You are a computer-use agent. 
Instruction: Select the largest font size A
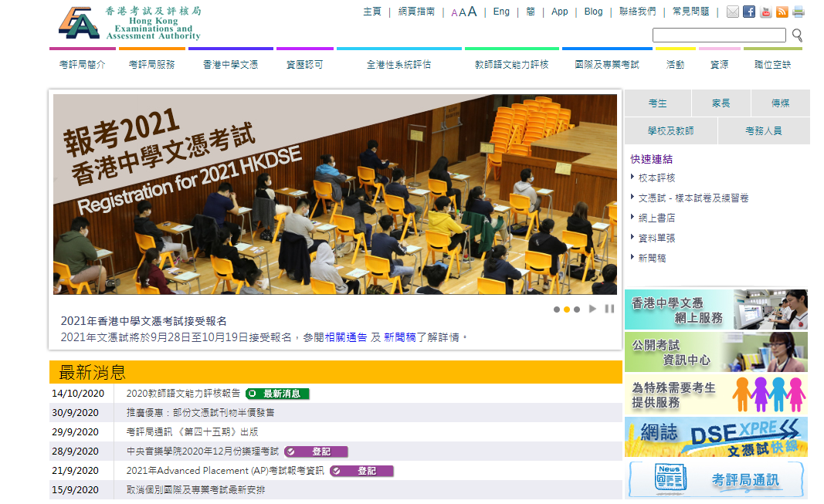[x=472, y=12]
